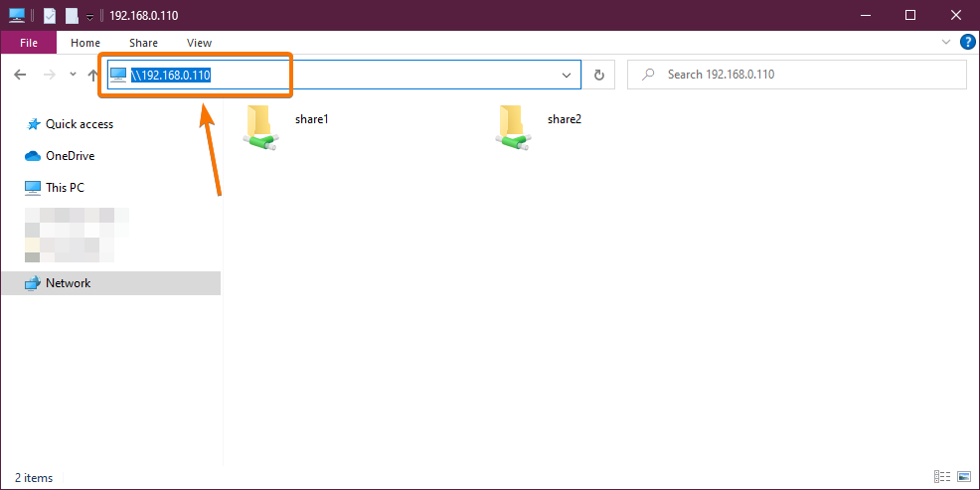
Task: Open OneDrive in the sidebar
Action: (70, 156)
